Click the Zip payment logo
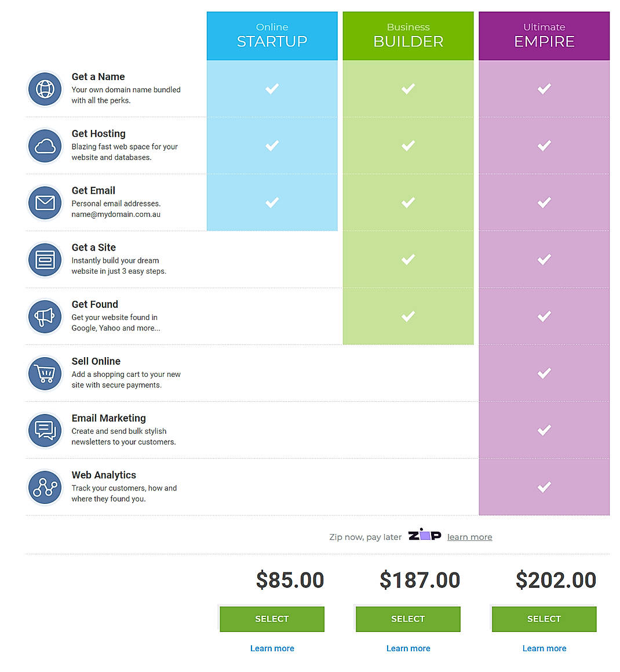Viewport: 620px width, 672px height. [x=425, y=536]
